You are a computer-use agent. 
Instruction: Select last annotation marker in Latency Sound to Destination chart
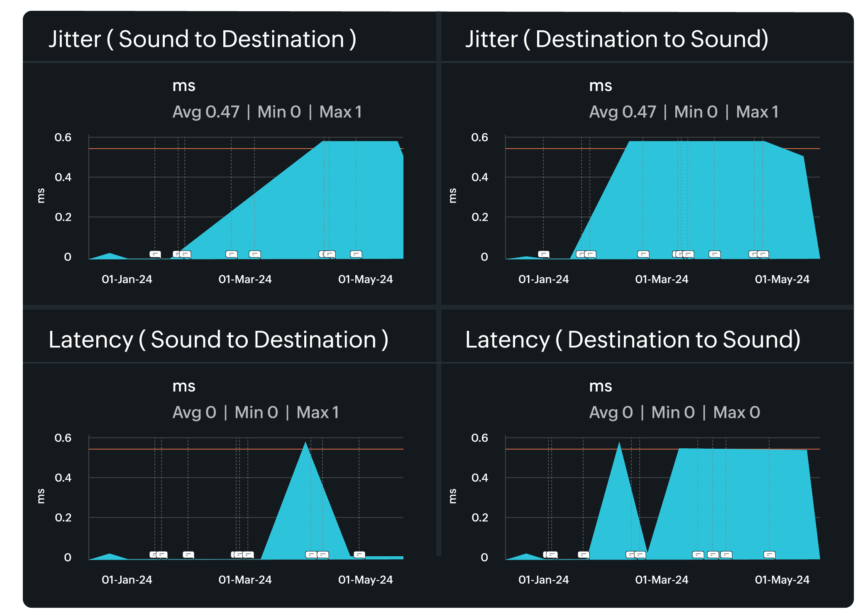[x=359, y=555]
